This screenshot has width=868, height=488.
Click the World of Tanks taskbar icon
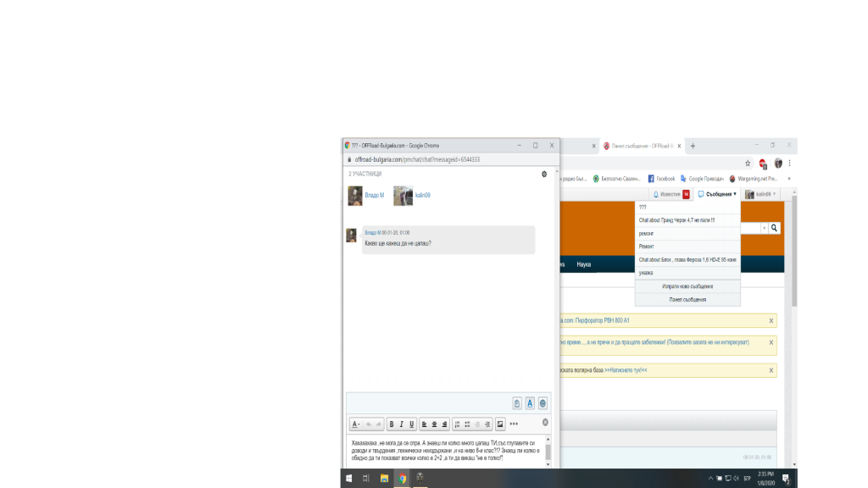[x=420, y=478]
